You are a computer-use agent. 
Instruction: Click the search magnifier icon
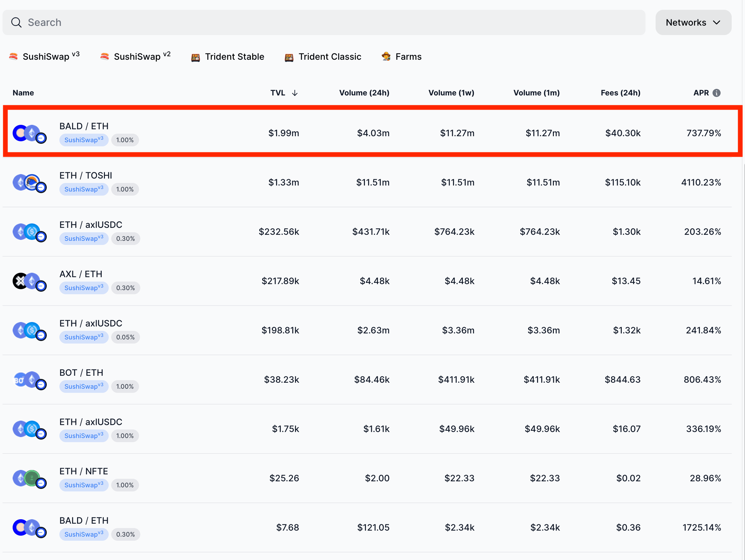[x=16, y=22]
